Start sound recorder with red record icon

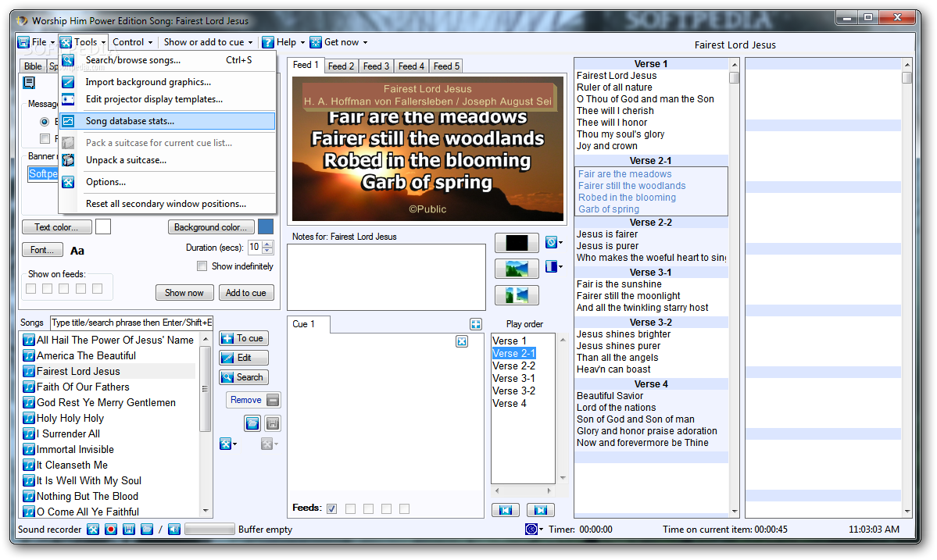[110, 530]
